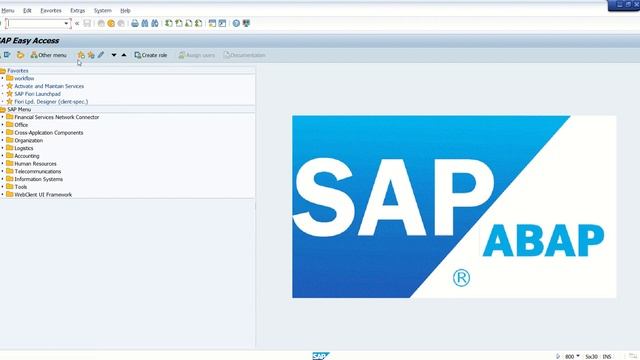Screen dimensions: 640x360
Task: Open the Help menu
Action: point(125,11)
